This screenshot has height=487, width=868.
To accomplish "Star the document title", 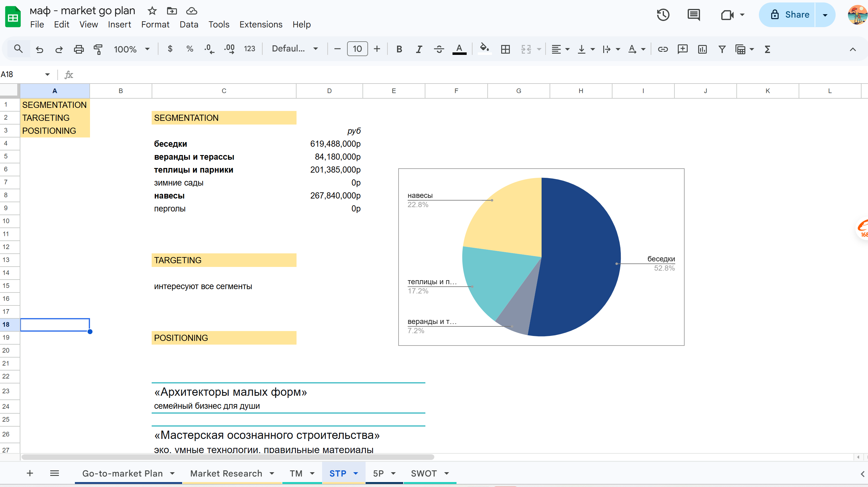I will click(152, 11).
